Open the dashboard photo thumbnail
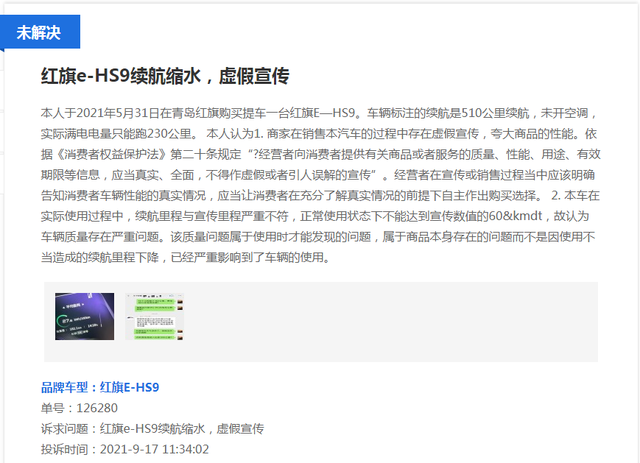The width and height of the screenshot is (640, 463). (x=84, y=316)
